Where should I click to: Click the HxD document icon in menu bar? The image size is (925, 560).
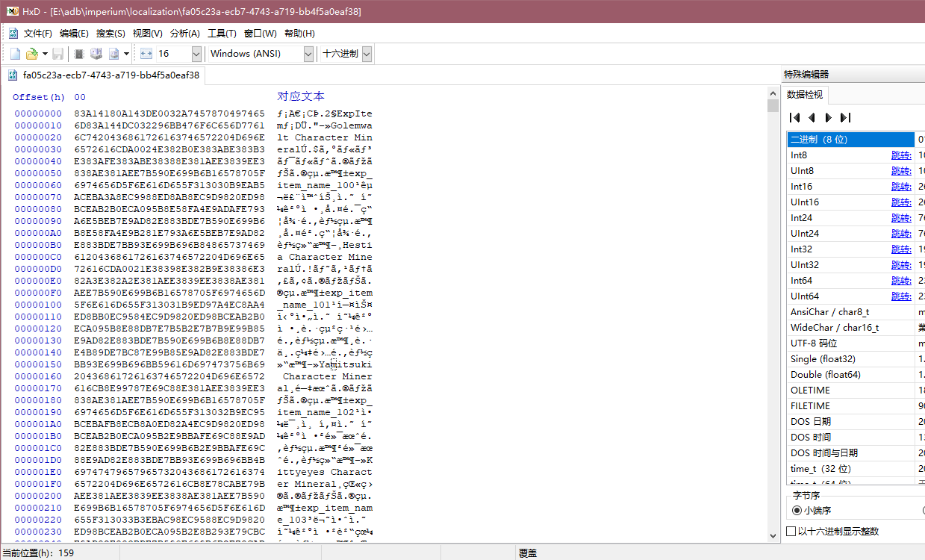[13, 33]
